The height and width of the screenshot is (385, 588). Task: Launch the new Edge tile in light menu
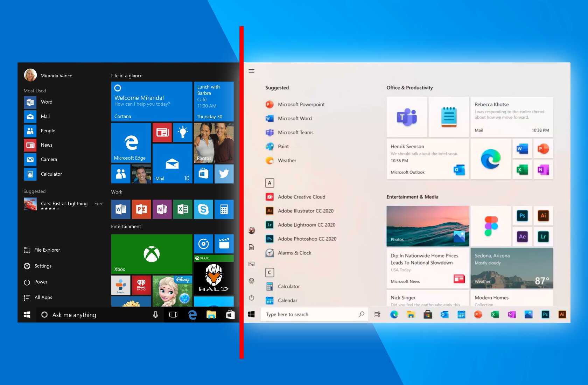(491, 159)
